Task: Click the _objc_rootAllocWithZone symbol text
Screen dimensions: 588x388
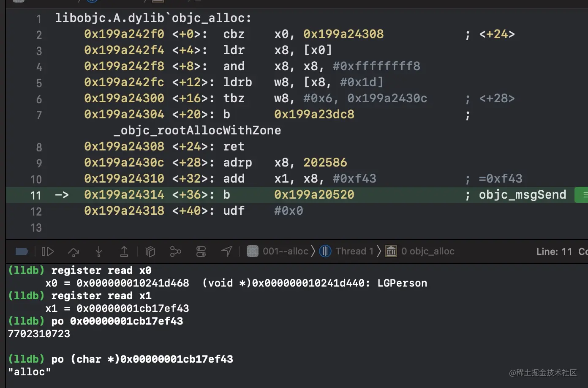Action: tap(197, 131)
